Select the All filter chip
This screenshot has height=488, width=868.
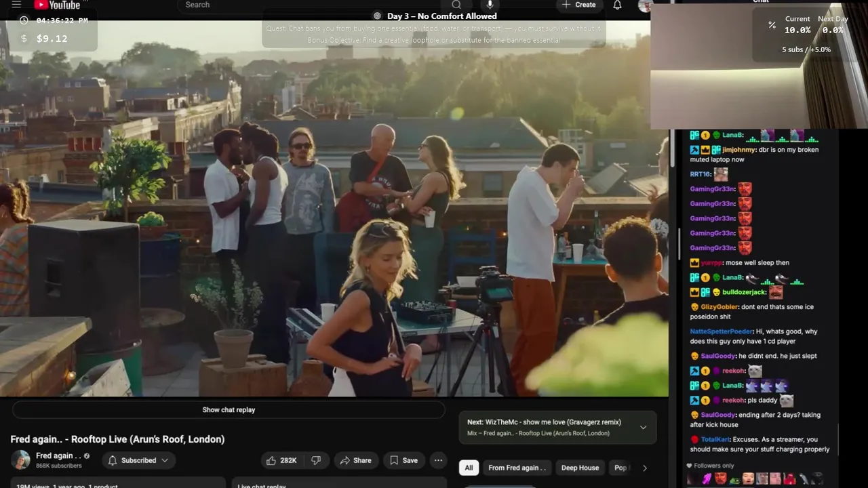tap(469, 468)
